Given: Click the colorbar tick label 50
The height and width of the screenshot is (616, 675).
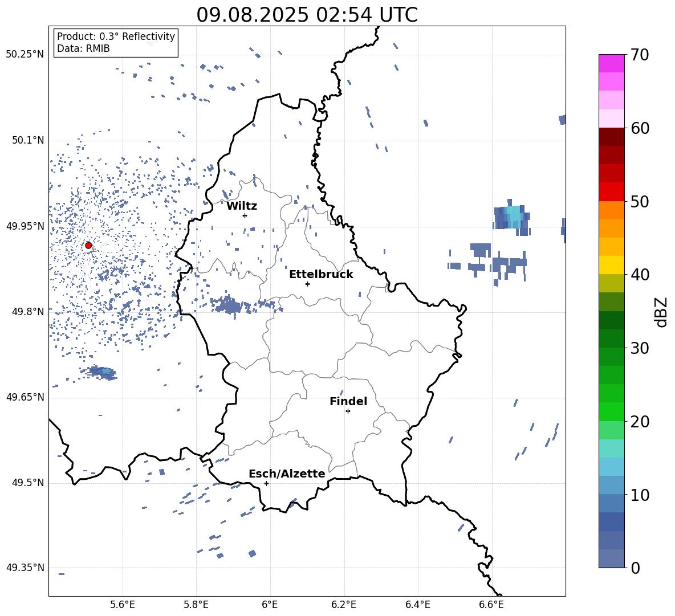Looking at the screenshot, I should point(639,202).
